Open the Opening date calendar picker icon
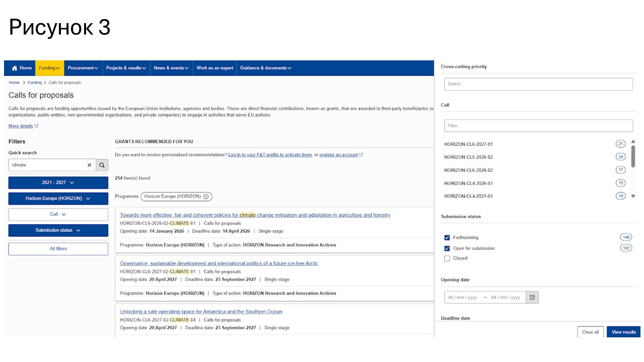This screenshot has width=644, height=362. point(532,298)
